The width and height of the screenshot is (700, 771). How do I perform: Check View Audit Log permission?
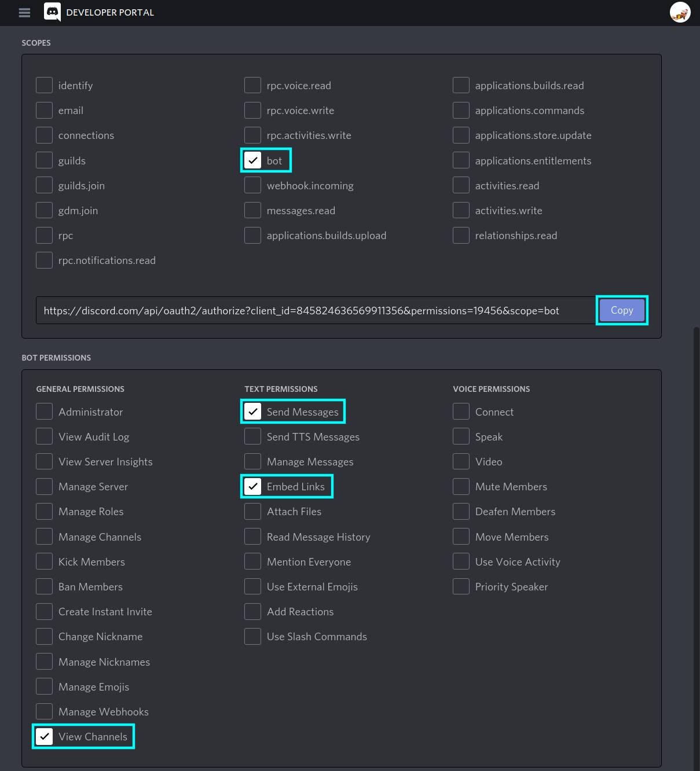pos(44,436)
